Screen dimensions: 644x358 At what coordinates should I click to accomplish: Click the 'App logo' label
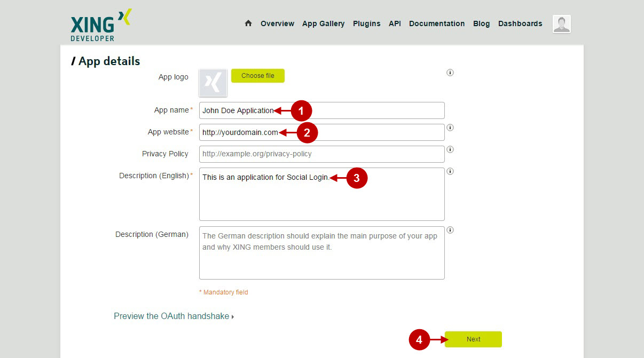(x=173, y=77)
